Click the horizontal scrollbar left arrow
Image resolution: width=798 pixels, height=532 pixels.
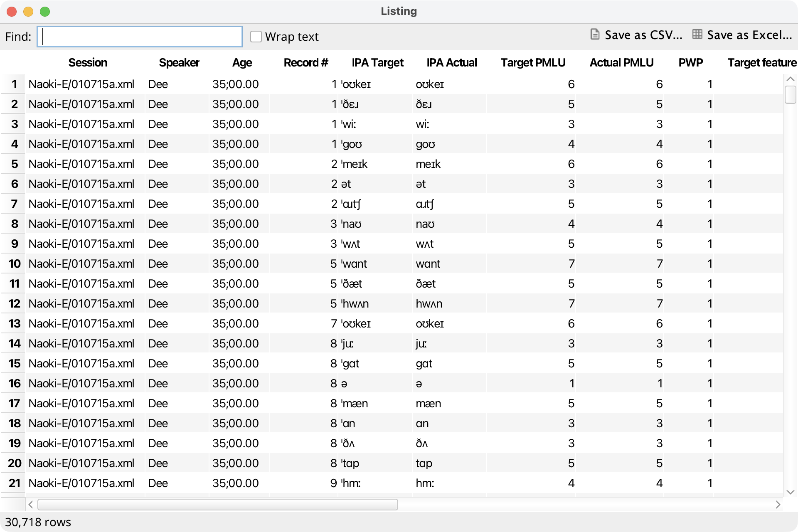[x=30, y=505]
